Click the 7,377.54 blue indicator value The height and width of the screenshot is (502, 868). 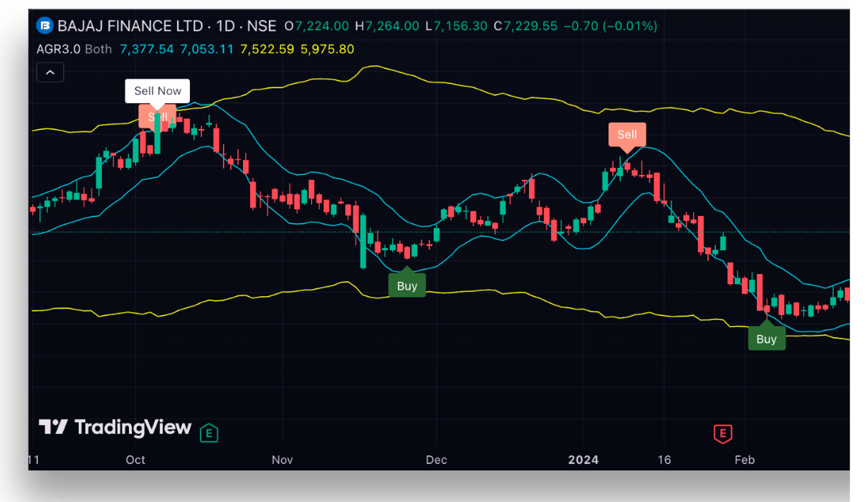[147, 49]
